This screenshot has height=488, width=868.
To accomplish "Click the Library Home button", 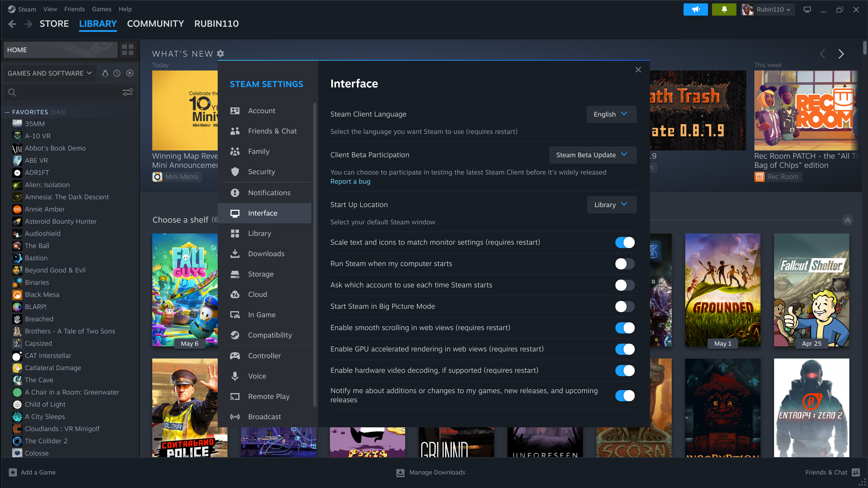I will 61,50.
